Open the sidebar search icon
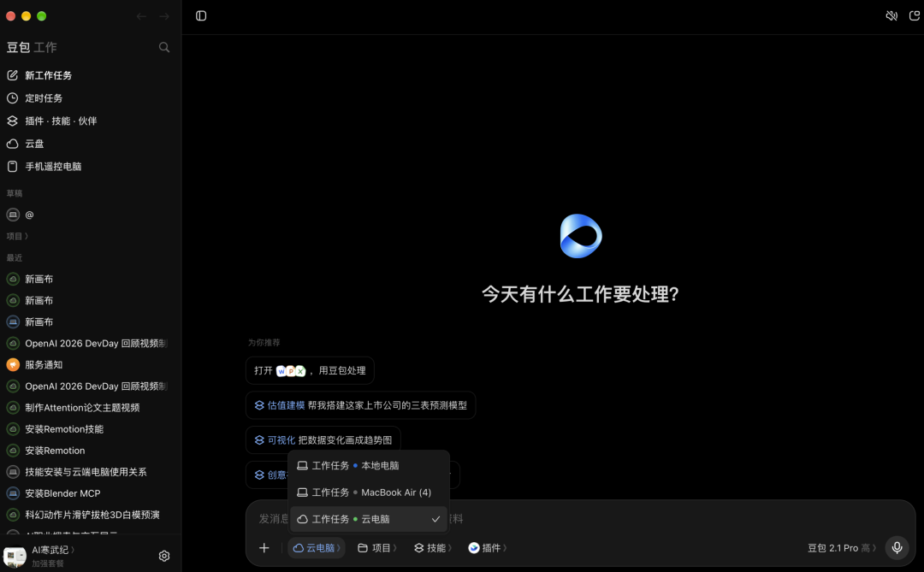924x572 pixels. tap(163, 47)
